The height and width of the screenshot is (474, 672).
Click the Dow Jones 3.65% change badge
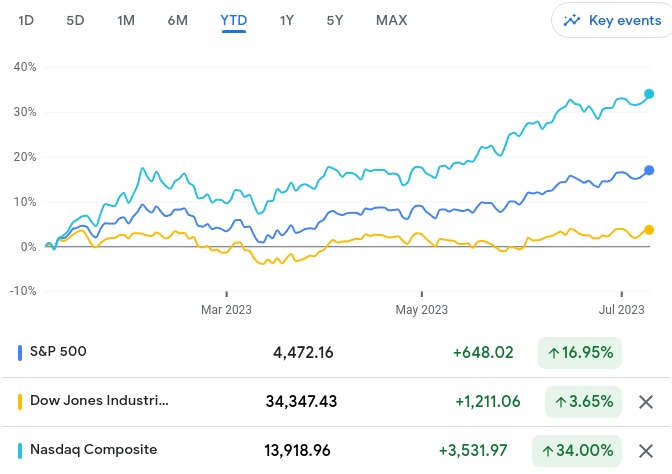pos(583,402)
